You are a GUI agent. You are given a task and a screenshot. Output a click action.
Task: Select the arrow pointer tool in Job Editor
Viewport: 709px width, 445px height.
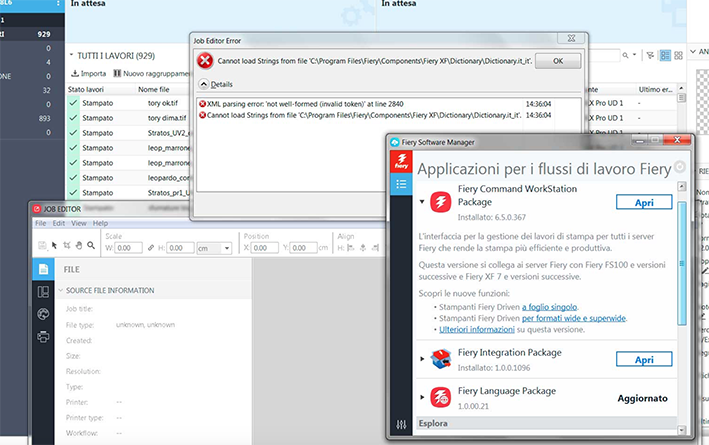(54, 245)
